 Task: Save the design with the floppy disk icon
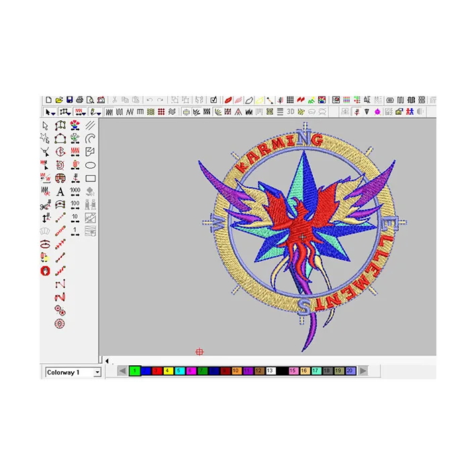tap(70, 100)
